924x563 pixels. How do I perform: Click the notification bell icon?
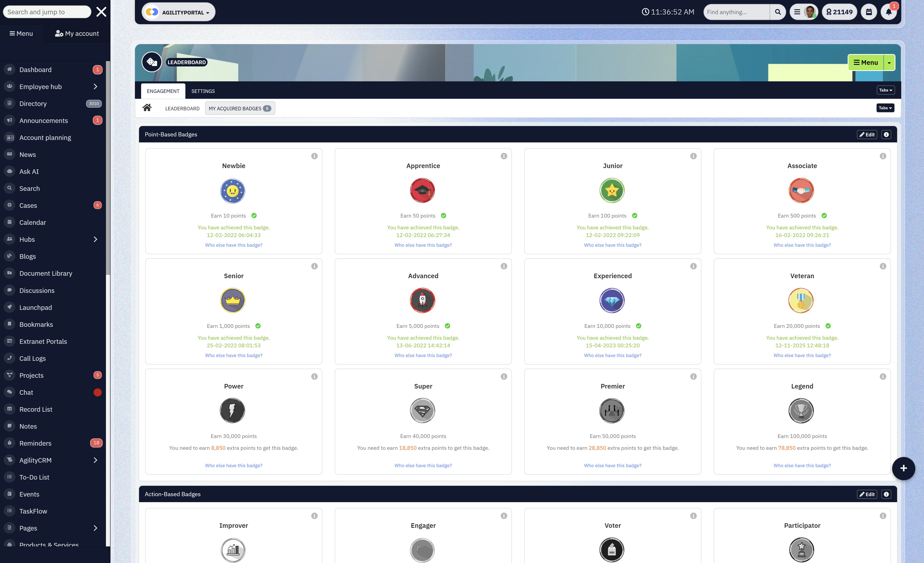[x=888, y=12]
